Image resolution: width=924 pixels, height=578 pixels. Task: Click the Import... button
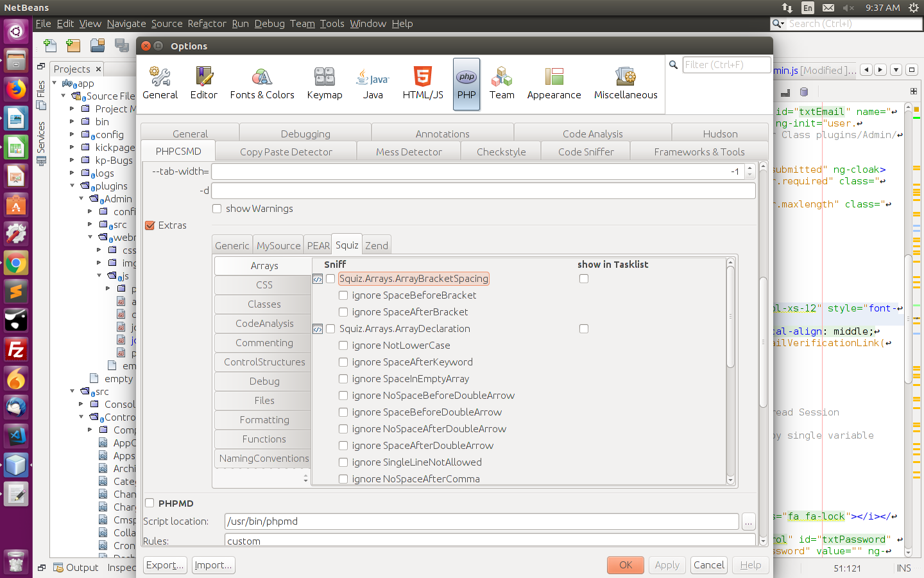coord(213,565)
